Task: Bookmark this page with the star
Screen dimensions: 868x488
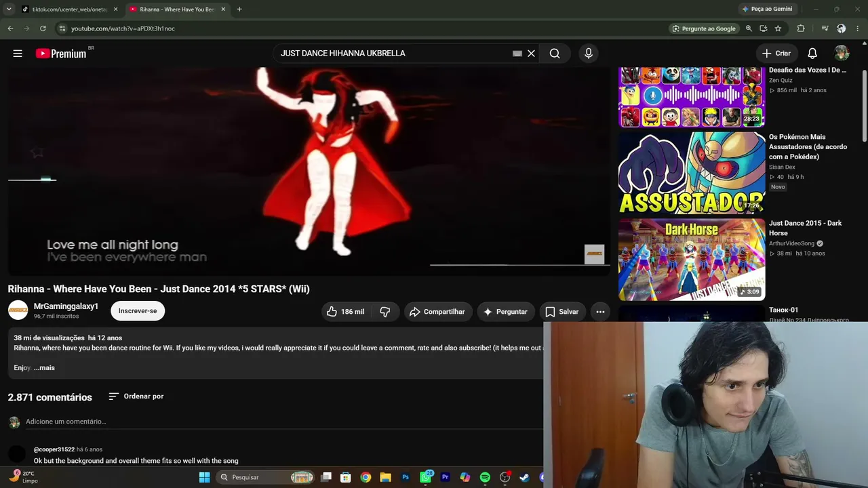Action: click(x=778, y=28)
